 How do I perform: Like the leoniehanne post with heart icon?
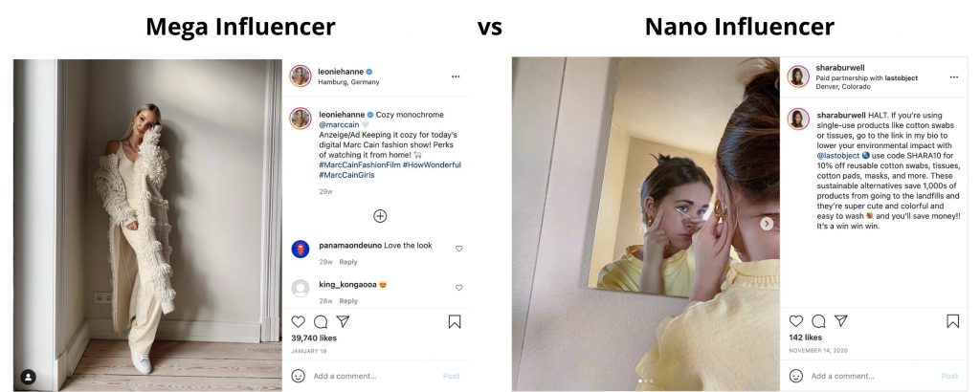click(299, 321)
